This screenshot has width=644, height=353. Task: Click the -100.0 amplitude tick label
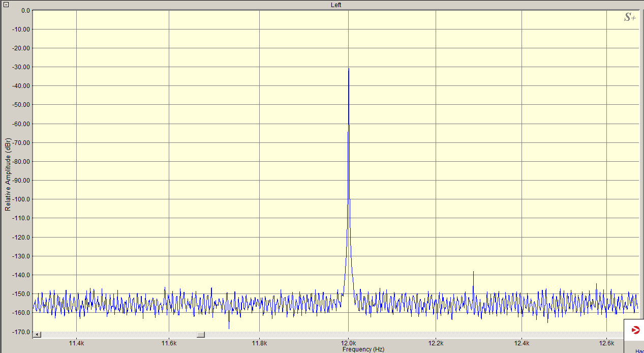point(22,199)
